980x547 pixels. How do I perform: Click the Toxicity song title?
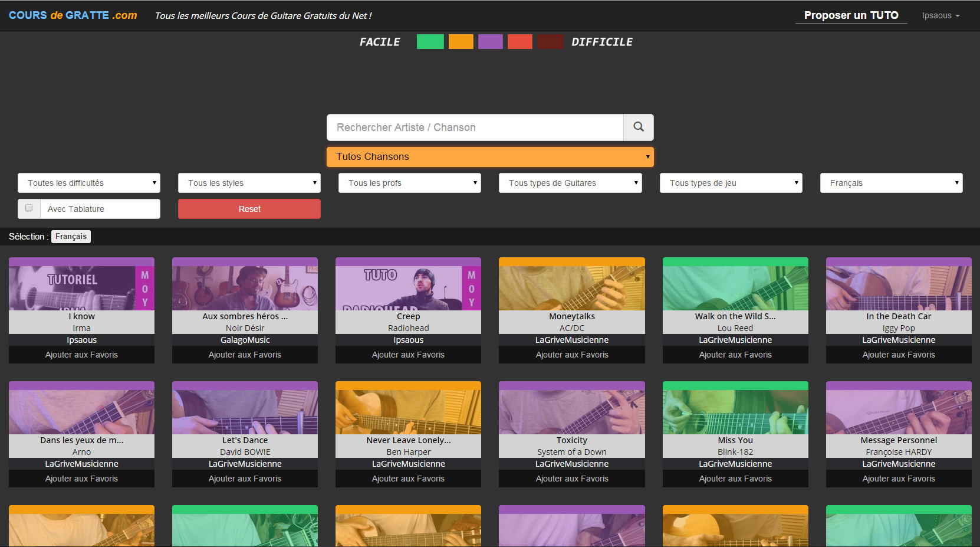(x=572, y=440)
